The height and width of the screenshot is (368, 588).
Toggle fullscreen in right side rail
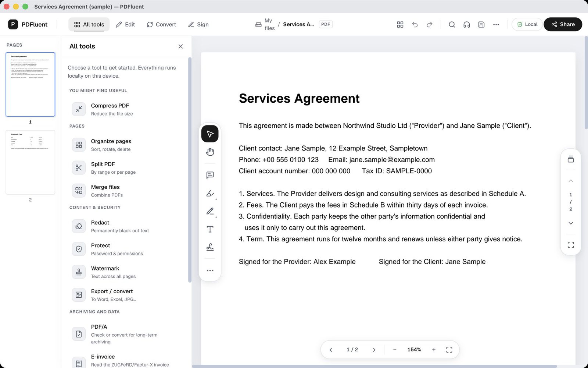pyautogui.click(x=571, y=245)
